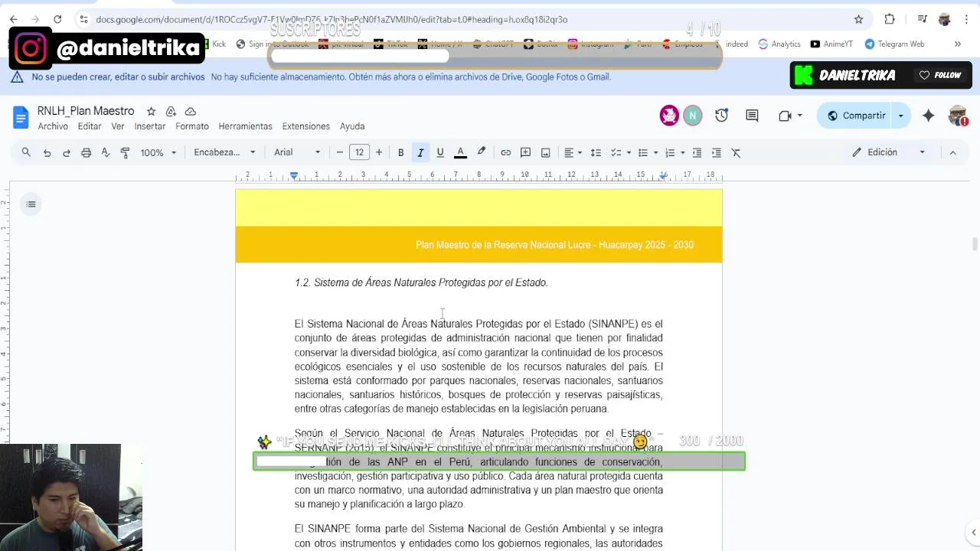Insert a link from the toolbar
Image resolution: width=980 pixels, height=551 pixels.
pos(505,152)
